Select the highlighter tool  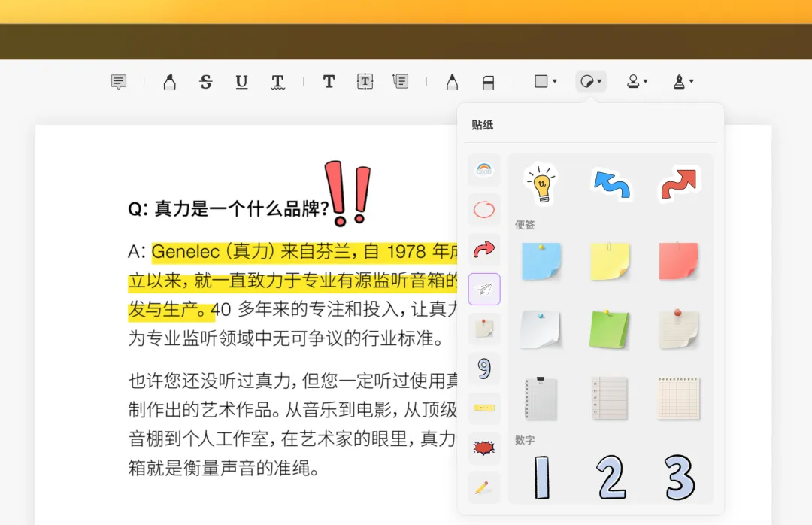coord(169,82)
